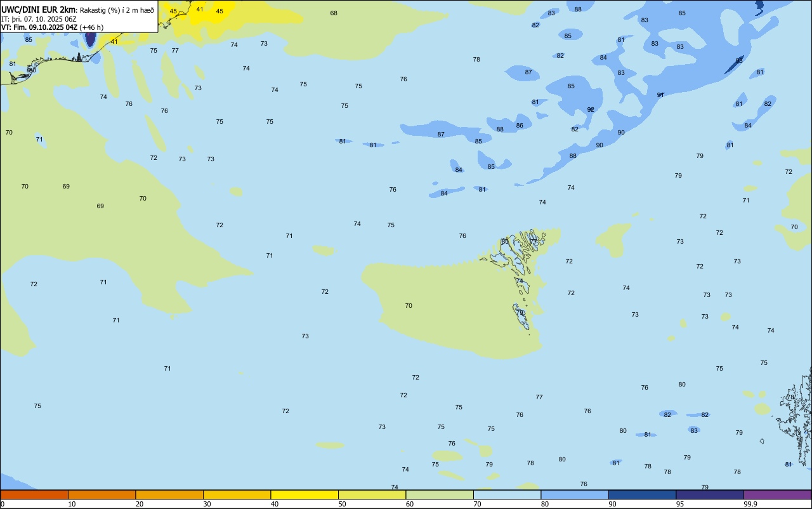Image resolution: width=812 pixels, height=509 pixels.
Task: Click the humidity value 91 on the map
Action: pyautogui.click(x=660, y=95)
